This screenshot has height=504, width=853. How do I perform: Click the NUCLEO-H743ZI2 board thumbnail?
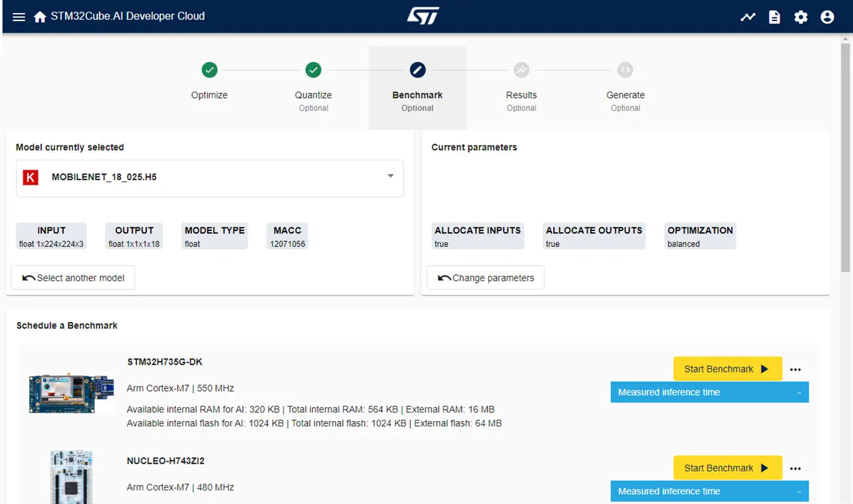(72, 477)
